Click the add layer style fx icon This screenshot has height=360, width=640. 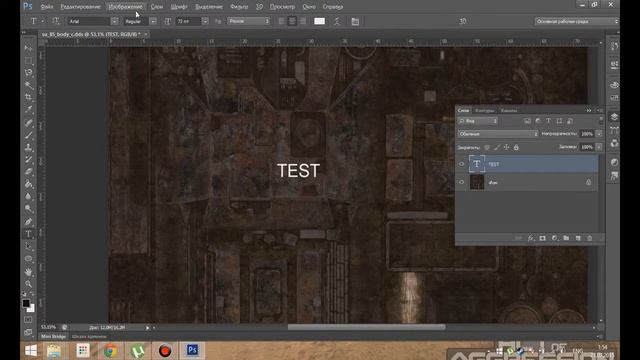531,238
